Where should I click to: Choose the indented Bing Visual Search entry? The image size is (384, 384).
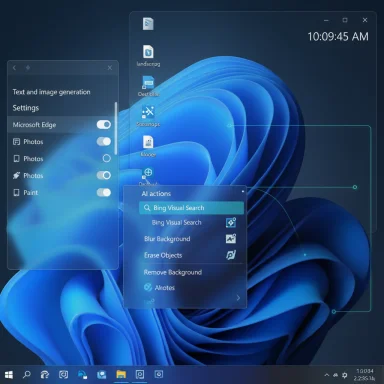click(176, 222)
